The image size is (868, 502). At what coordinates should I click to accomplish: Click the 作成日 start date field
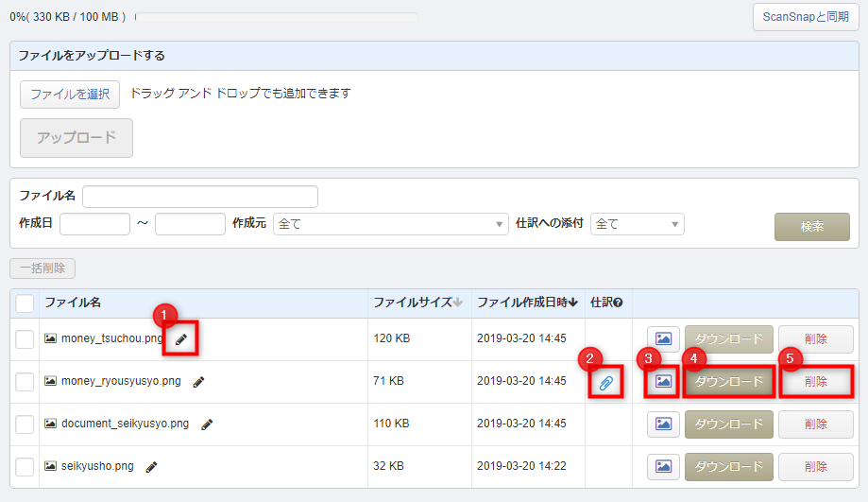(94, 224)
